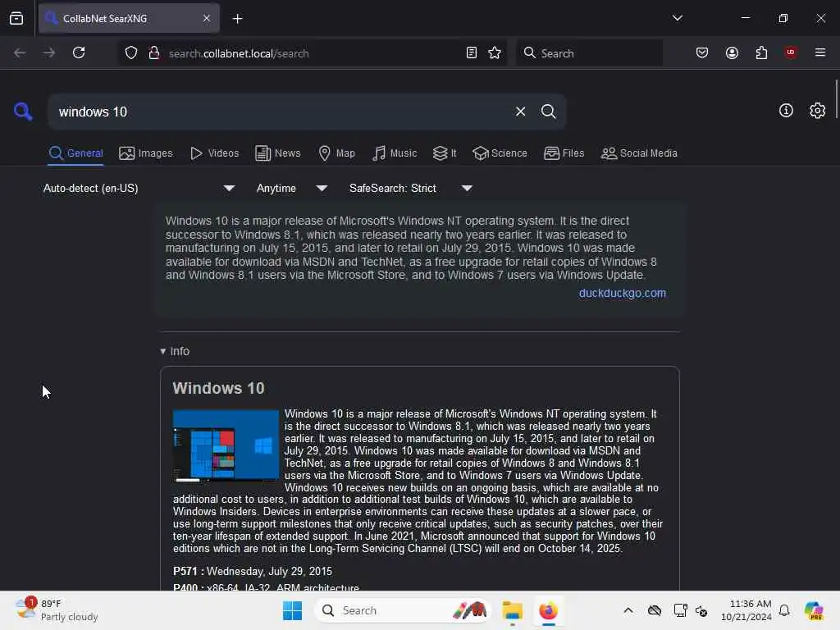Click the P571 release date line
Viewport: 840px width, 630px height.
click(253, 572)
